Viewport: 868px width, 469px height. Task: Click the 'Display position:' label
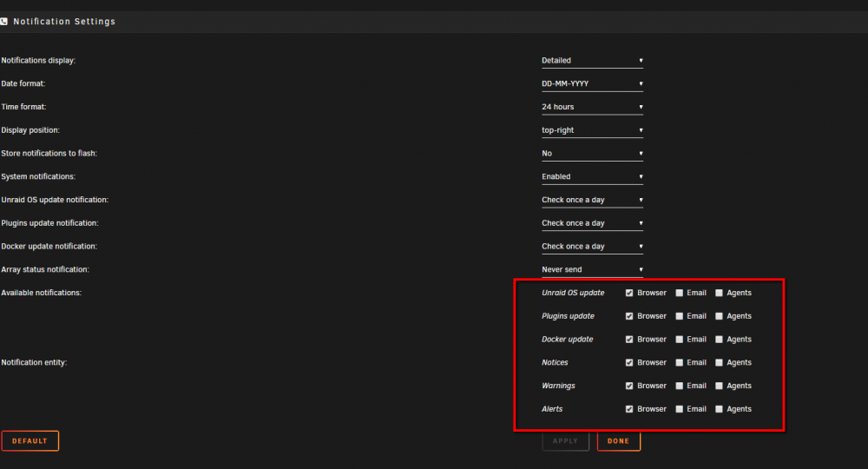30,130
